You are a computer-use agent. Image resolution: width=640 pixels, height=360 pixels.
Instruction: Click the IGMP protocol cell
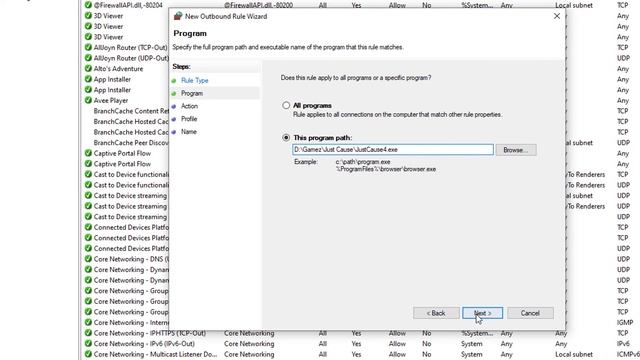625,322
